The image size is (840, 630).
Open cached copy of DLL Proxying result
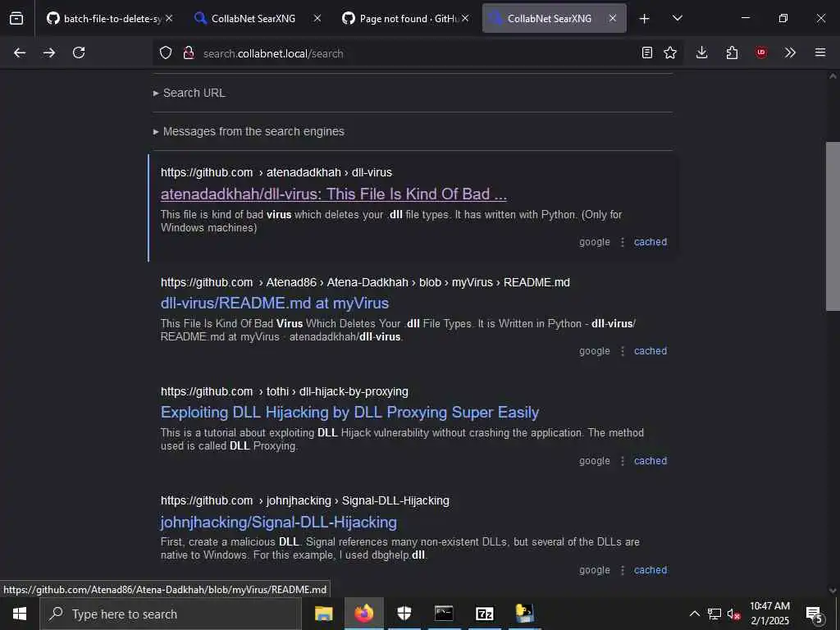[x=651, y=461]
